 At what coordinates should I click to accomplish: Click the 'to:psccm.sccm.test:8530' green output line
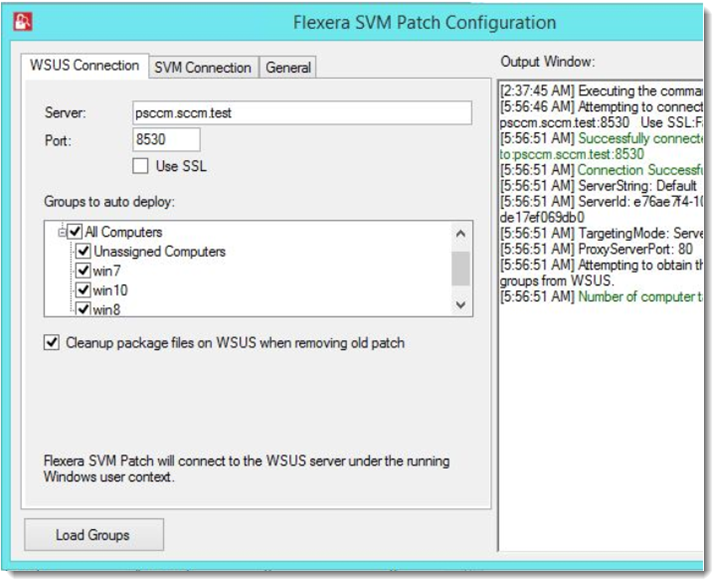[x=572, y=154]
